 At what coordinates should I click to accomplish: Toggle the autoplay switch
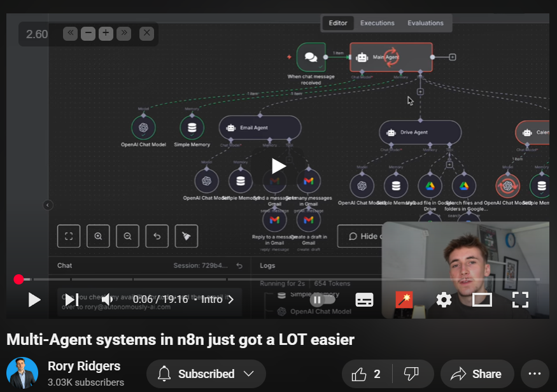coord(322,300)
